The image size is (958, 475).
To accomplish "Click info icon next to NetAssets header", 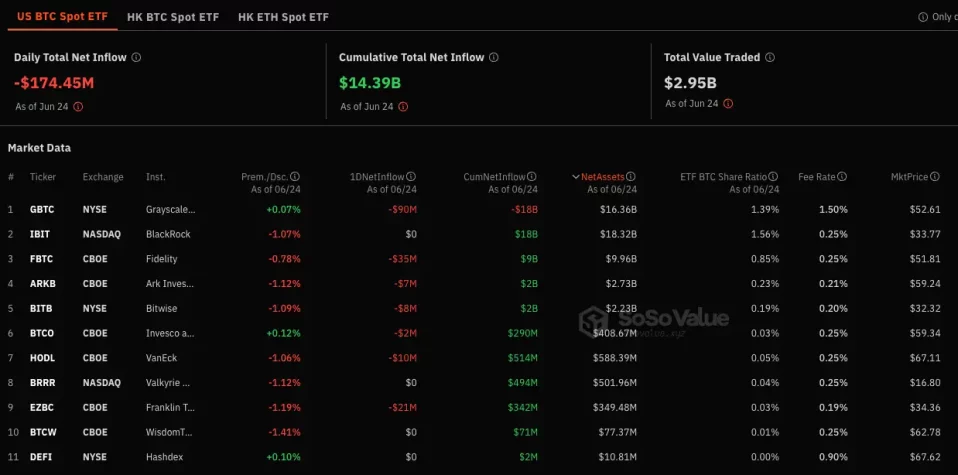I will [631, 177].
